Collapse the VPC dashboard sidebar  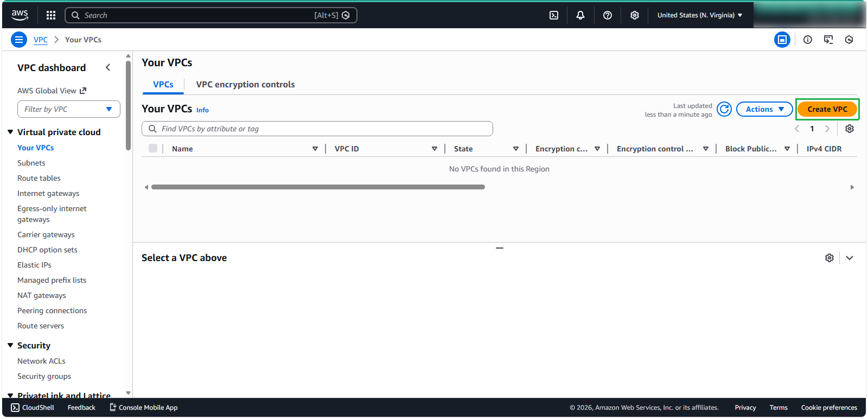pos(108,67)
